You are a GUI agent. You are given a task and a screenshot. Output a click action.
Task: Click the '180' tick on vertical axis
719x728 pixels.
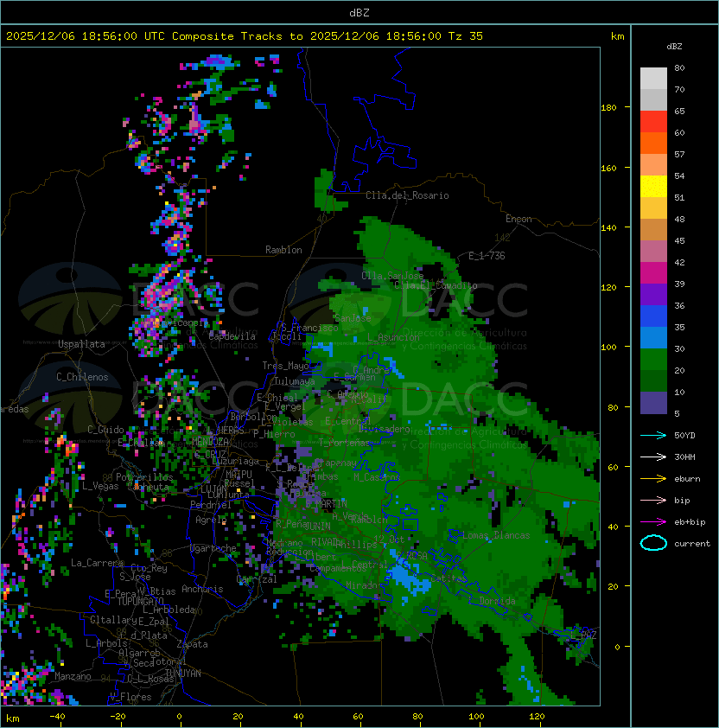click(608, 108)
